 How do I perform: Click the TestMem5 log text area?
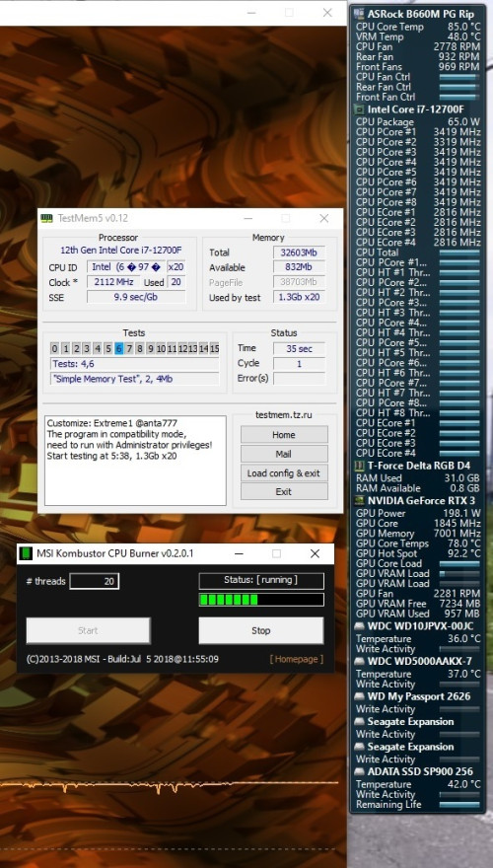[135, 461]
